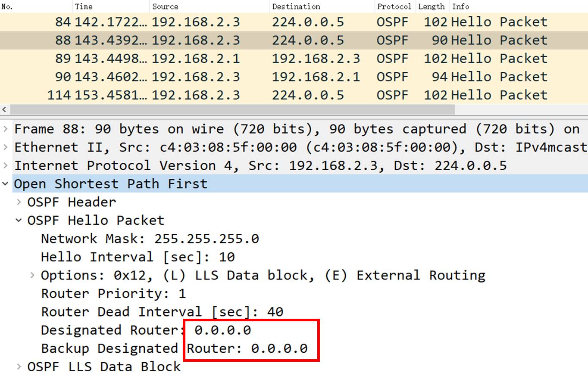588x376 pixels.
Task: Expand the Options 0x12 field
Action: tap(32, 275)
